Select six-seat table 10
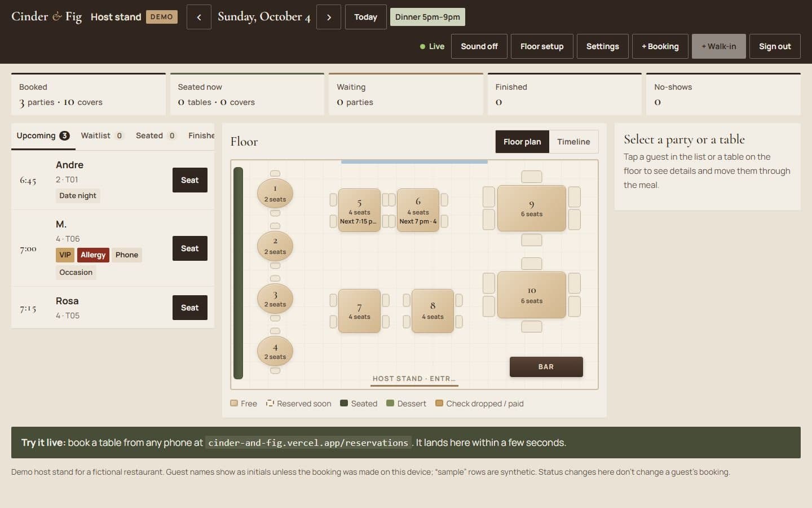Screen dimensions: 812x508 point(532,295)
